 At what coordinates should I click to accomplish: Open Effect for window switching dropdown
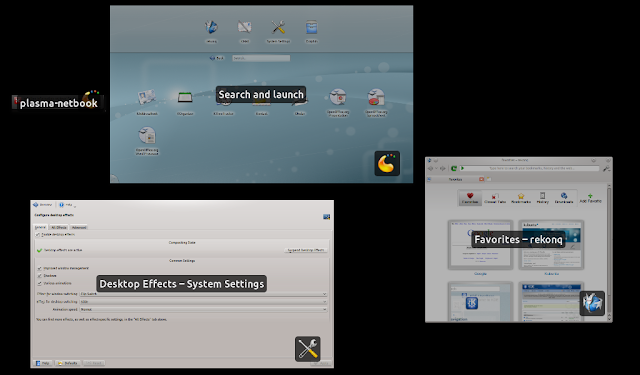[x=203, y=294]
